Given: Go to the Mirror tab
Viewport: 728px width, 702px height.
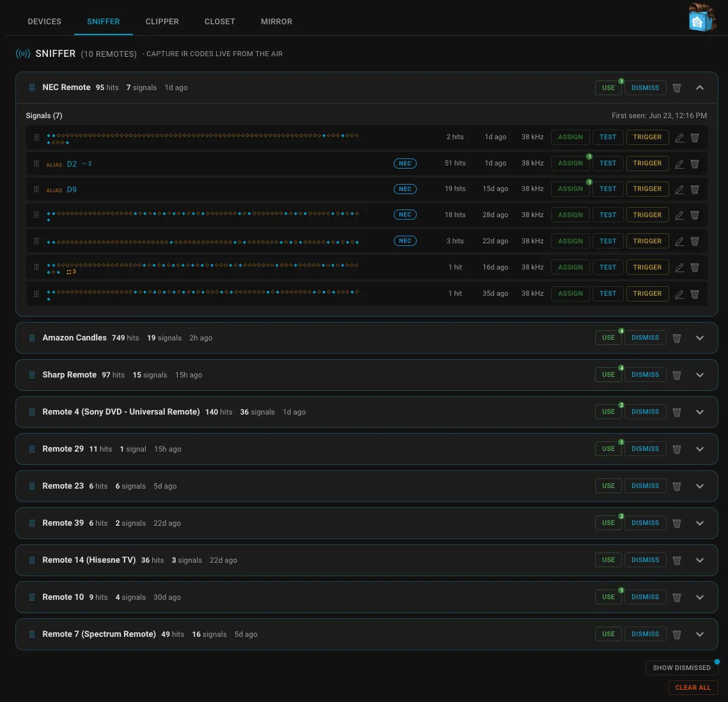Looking at the screenshot, I should click(x=277, y=22).
